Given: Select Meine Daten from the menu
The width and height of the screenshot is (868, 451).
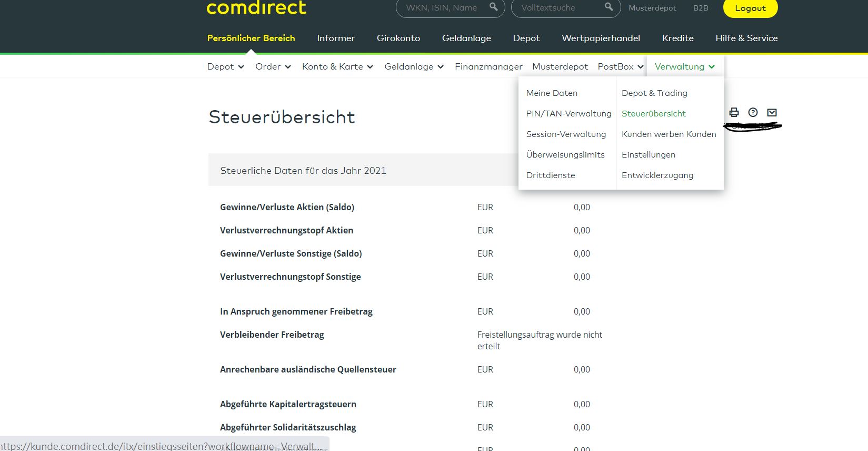Looking at the screenshot, I should 552,93.
